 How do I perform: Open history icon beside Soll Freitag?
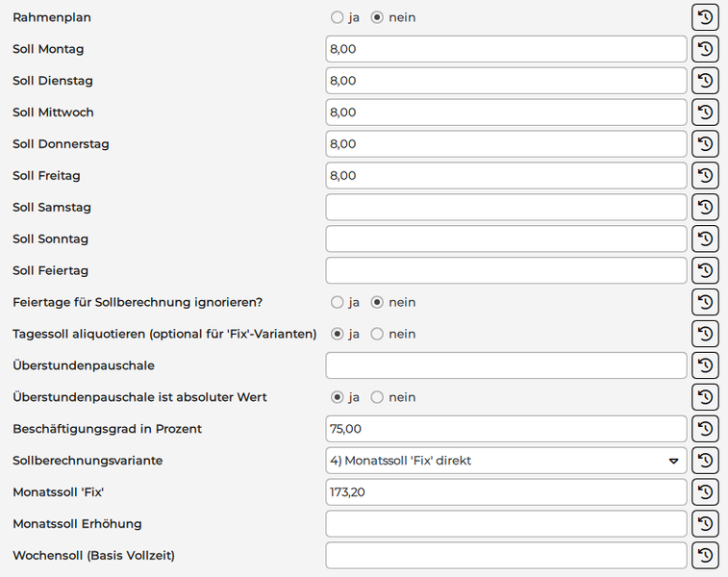point(705,176)
